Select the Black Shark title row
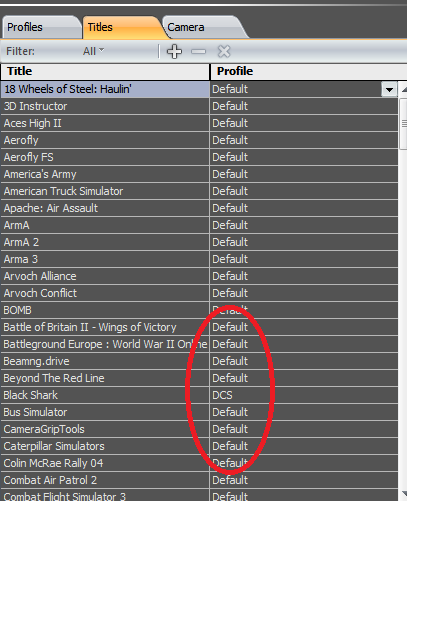The image size is (443, 624). pos(105,395)
